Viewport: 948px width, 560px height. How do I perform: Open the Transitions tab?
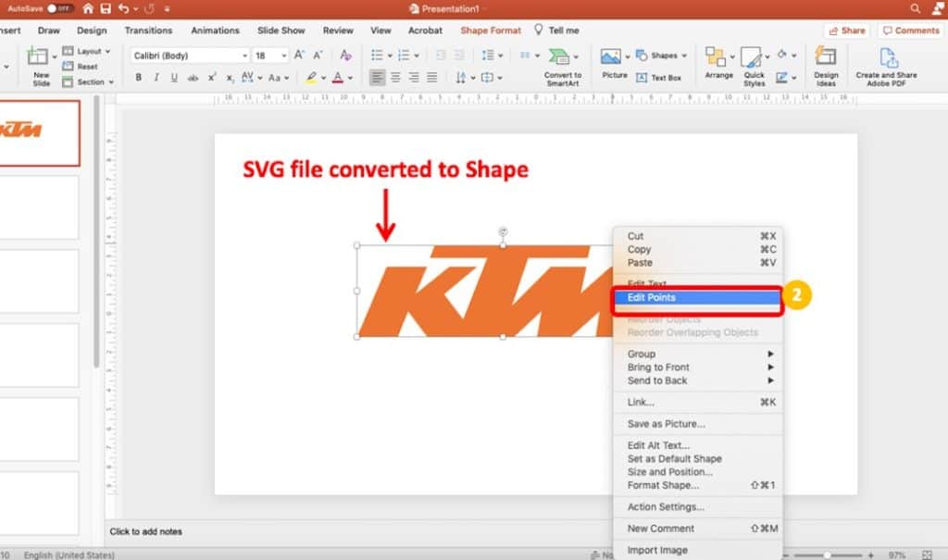pos(149,31)
